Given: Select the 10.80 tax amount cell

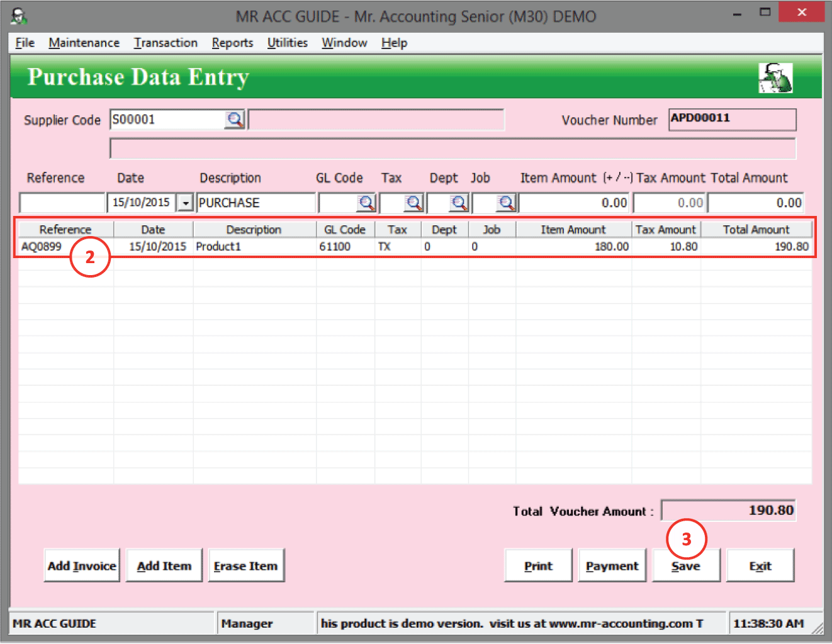Looking at the screenshot, I should tap(666, 246).
